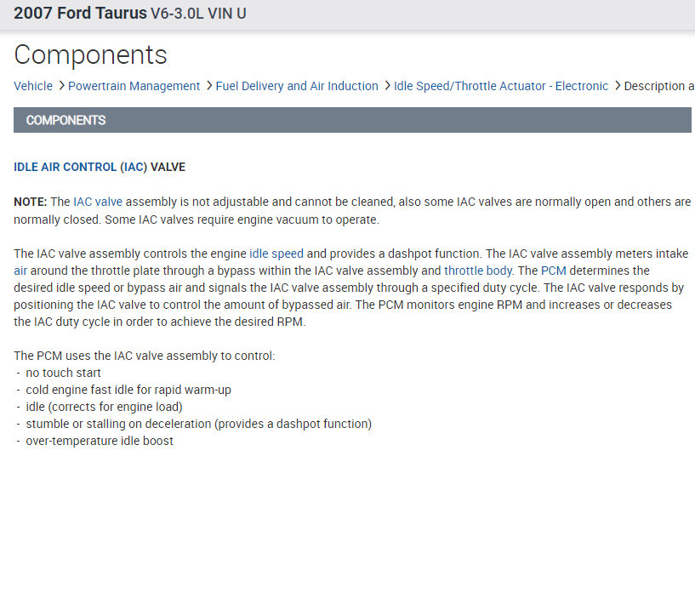Go to the Vehicle breadcrumb

pos(33,86)
